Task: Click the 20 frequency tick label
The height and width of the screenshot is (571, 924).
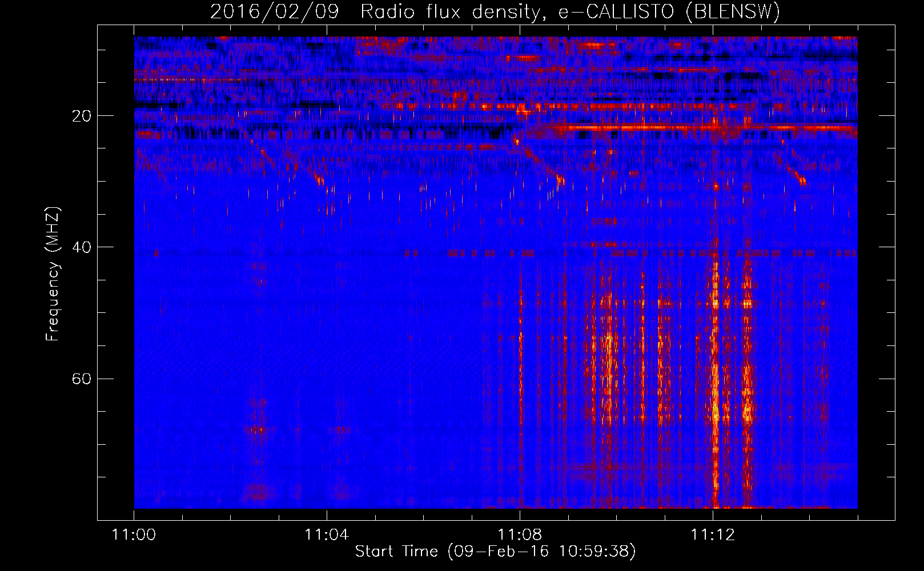Action: pyautogui.click(x=82, y=116)
